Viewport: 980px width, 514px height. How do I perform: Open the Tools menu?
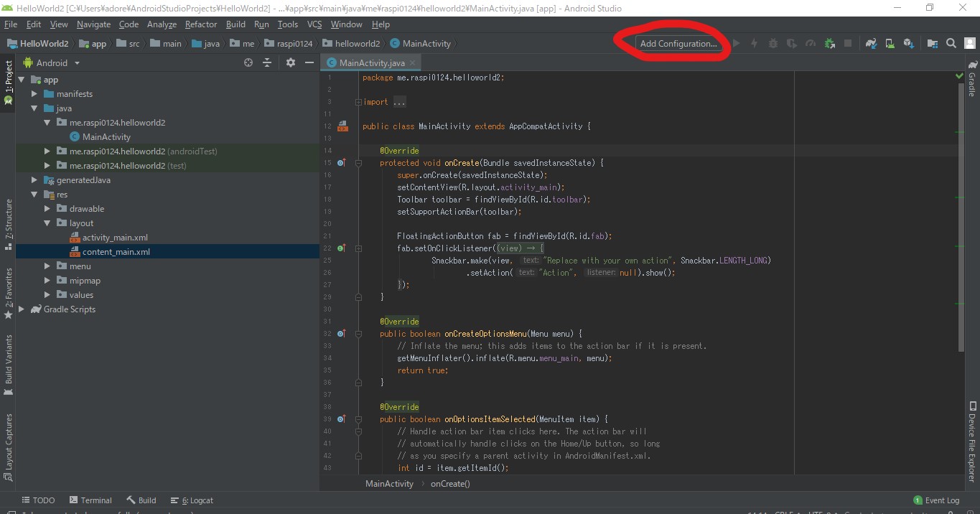pyautogui.click(x=287, y=24)
